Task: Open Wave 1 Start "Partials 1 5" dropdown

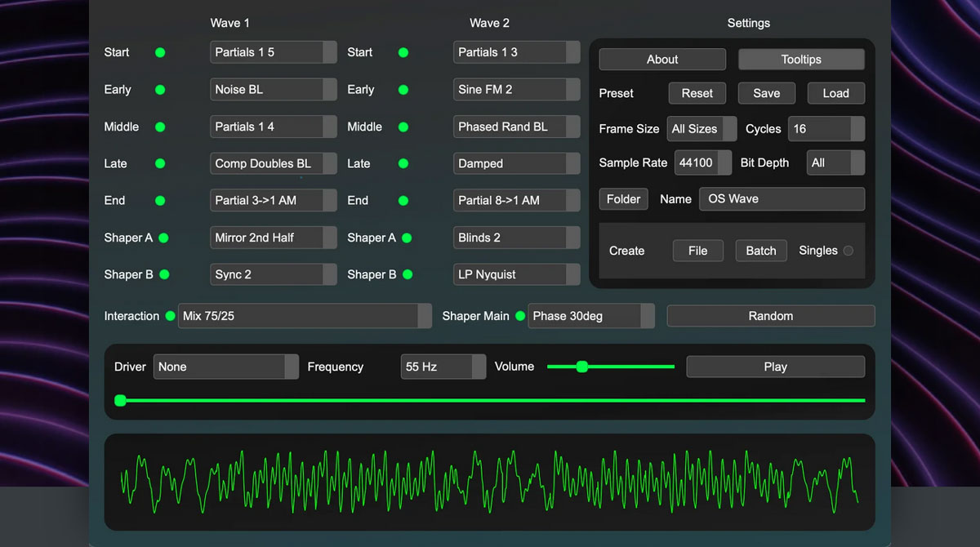Action: coord(273,52)
